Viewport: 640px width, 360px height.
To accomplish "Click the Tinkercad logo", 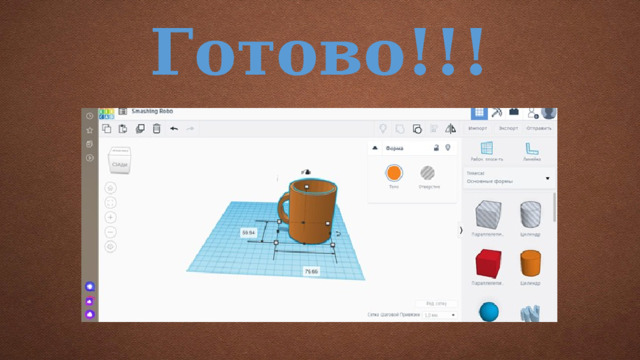I will [x=107, y=113].
